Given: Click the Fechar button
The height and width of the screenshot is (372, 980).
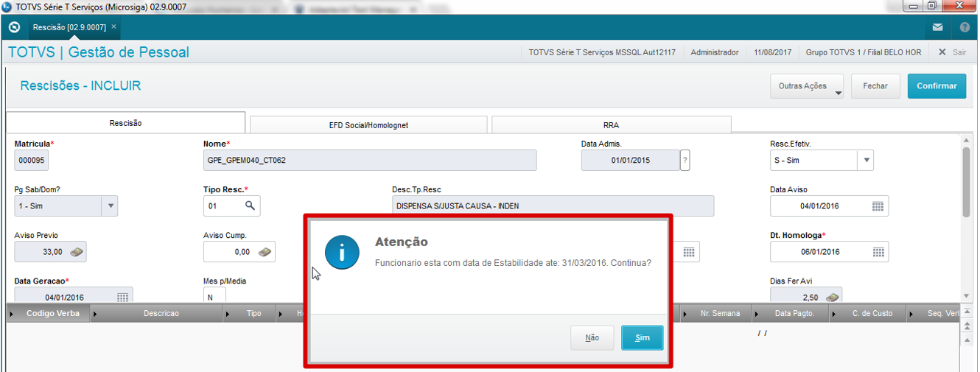Looking at the screenshot, I should point(875,86).
